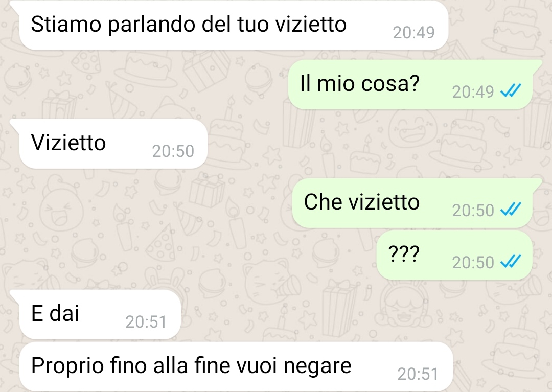The width and height of the screenshot is (552, 392).
Task: Click blue double check on 'Che vizietto'
Action: point(510,210)
